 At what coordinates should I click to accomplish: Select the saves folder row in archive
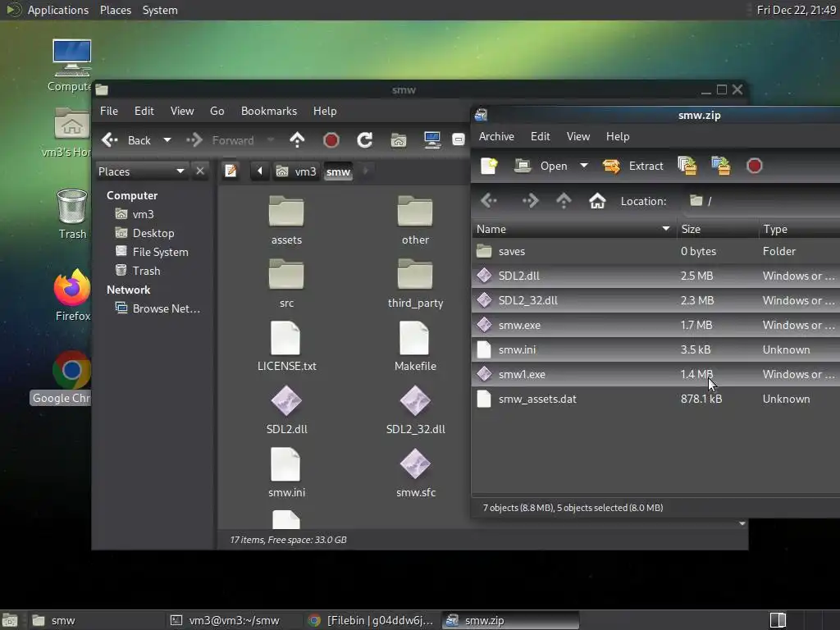(655, 251)
